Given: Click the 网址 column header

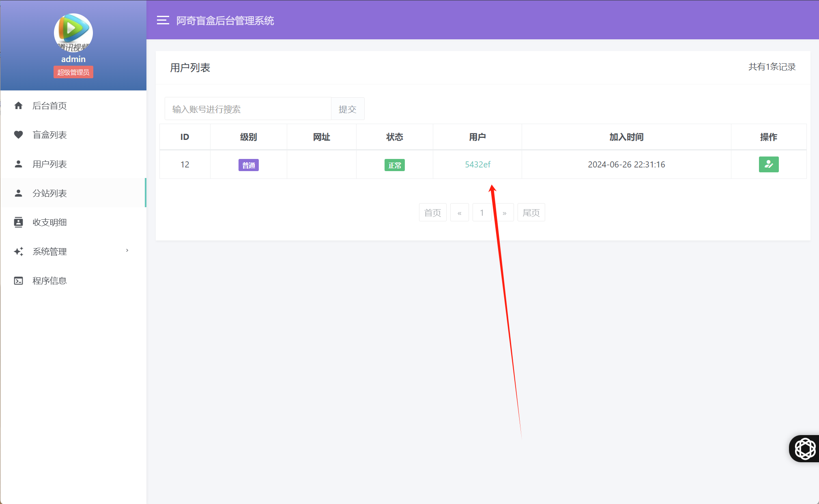Looking at the screenshot, I should click(322, 137).
